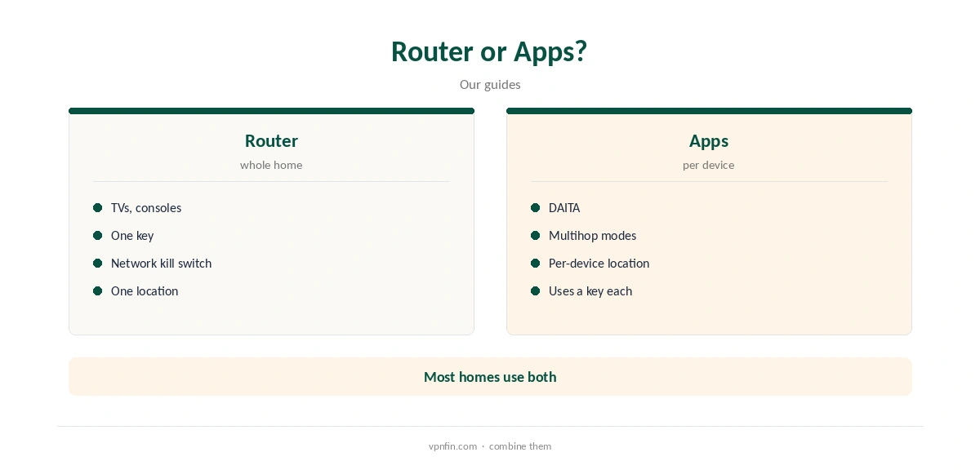Click the bullet dot beside 'Multihop modes'

click(536, 236)
